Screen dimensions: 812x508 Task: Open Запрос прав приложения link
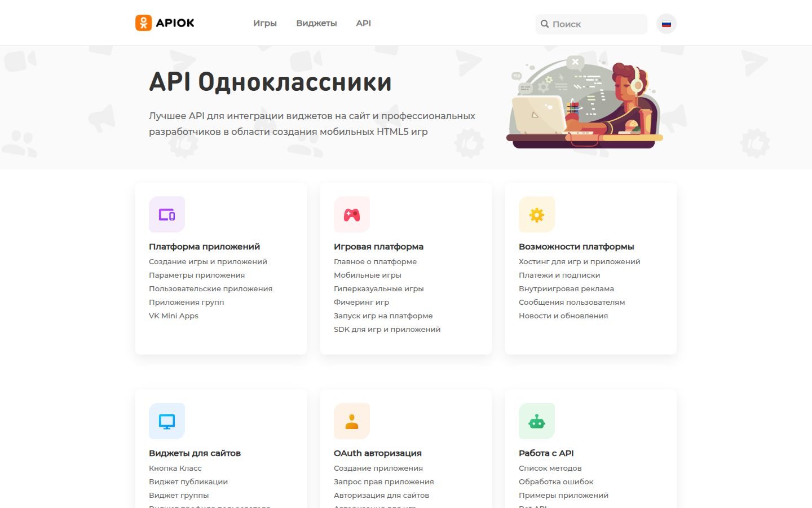coord(383,481)
